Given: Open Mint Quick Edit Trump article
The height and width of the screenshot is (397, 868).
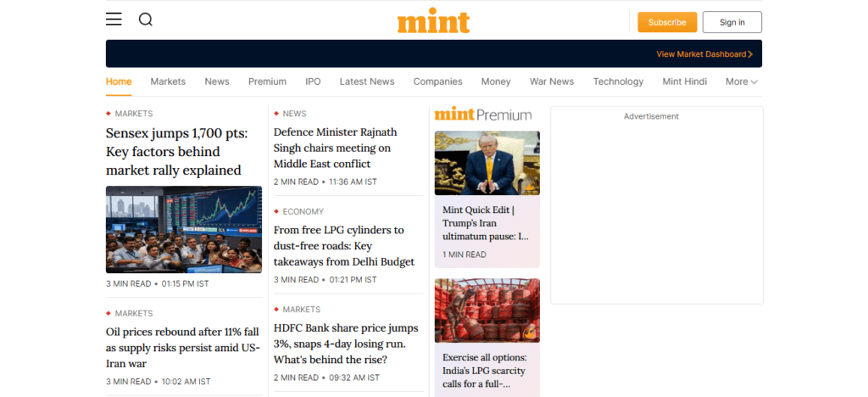Looking at the screenshot, I should 486,223.
